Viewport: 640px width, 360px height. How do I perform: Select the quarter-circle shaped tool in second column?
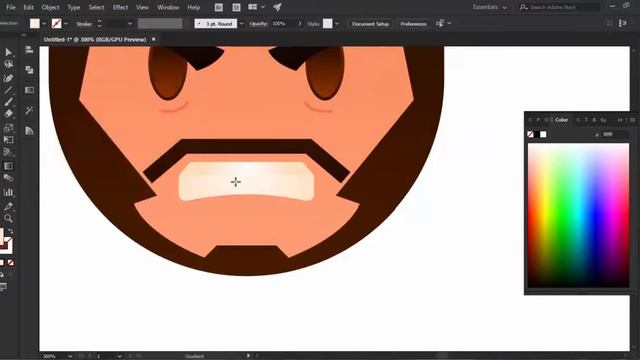(29, 131)
